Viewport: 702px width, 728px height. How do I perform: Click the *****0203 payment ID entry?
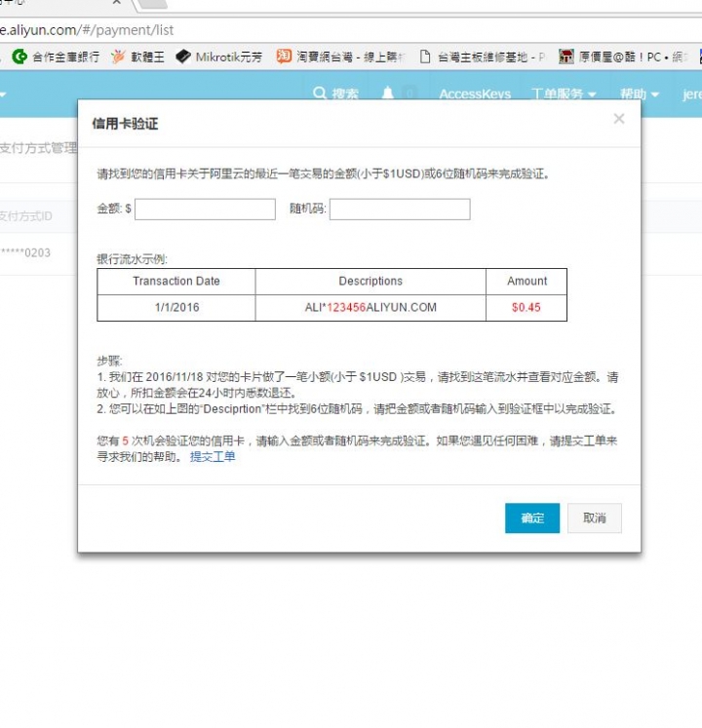[25, 253]
